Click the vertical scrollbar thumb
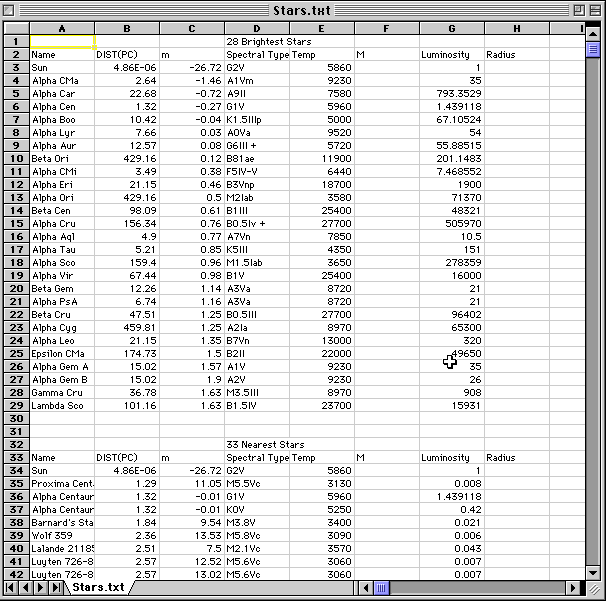606x601 pixels. [x=593, y=49]
